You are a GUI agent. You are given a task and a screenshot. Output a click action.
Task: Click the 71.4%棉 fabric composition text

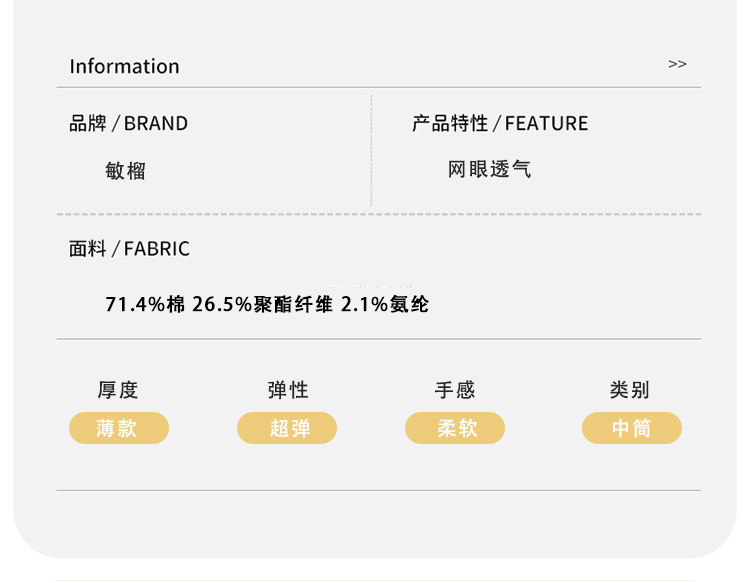coord(145,304)
